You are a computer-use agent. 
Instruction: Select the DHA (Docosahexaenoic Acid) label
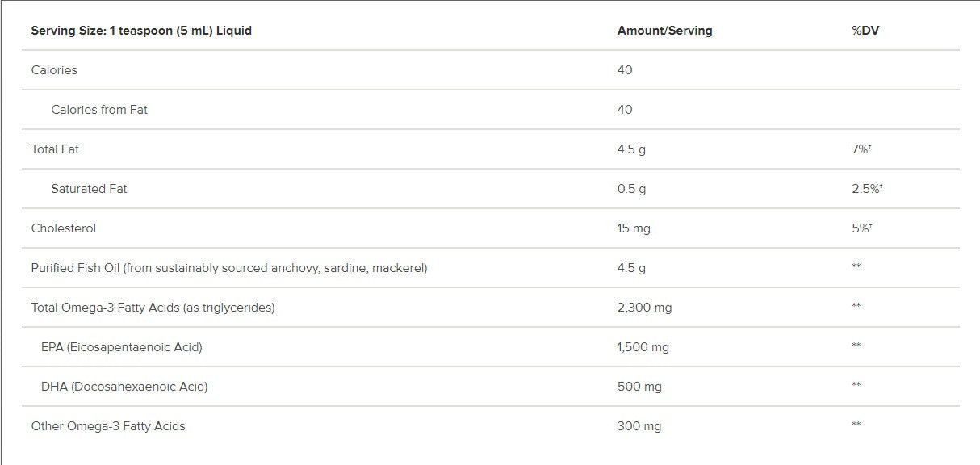coord(124,387)
